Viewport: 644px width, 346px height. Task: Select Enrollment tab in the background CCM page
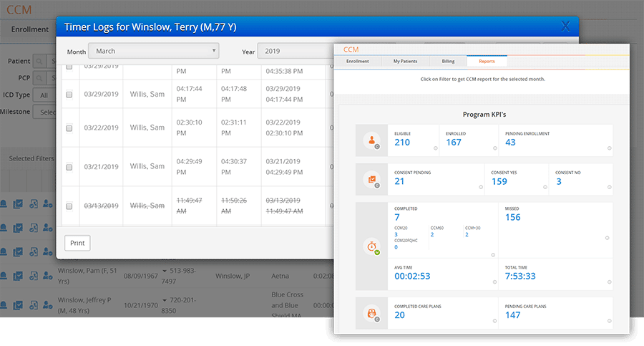pyautogui.click(x=29, y=29)
